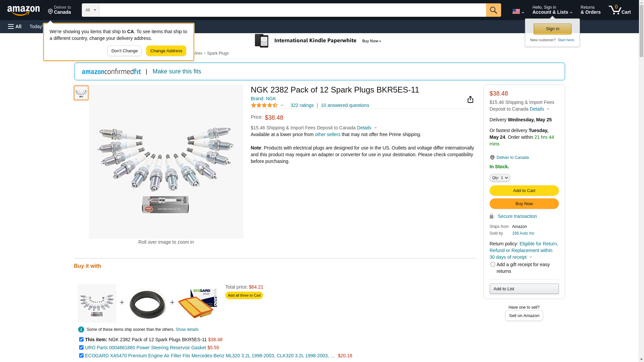Click into the search input field
Image resolution: width=644 pixels, height=362 pixels.
click(x=292, y=10)
